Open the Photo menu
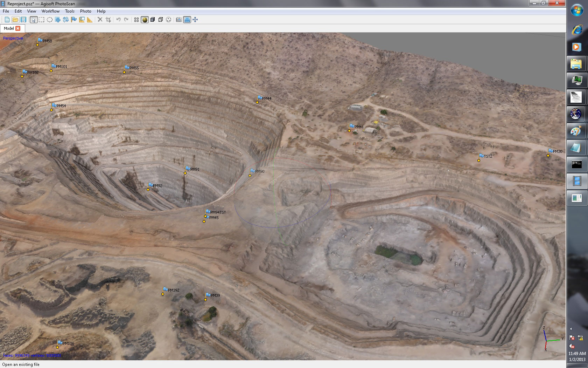The width and height of the screenshot is (588, 368). (85, 11)
